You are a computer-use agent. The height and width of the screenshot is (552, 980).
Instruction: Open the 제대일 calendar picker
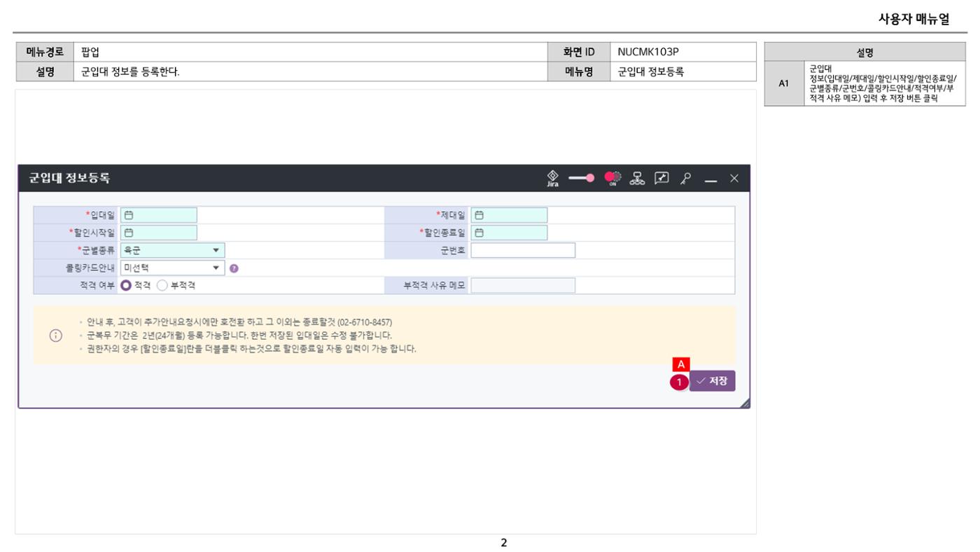point(479,215)
